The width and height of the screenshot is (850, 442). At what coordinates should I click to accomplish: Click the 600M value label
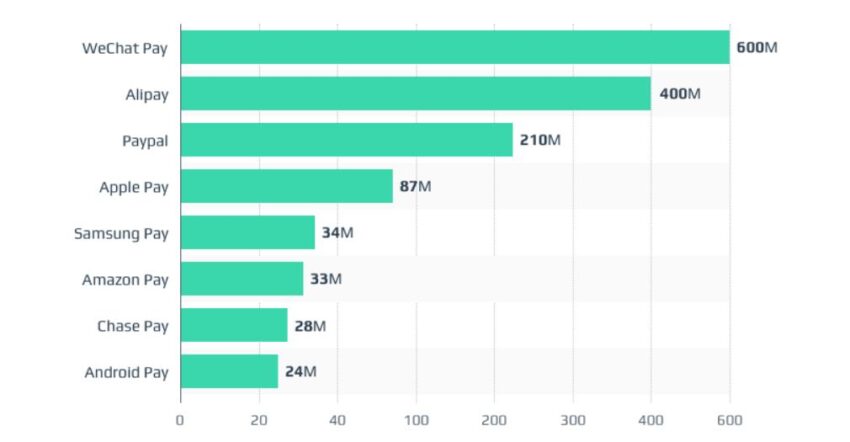tap(757, 47)
